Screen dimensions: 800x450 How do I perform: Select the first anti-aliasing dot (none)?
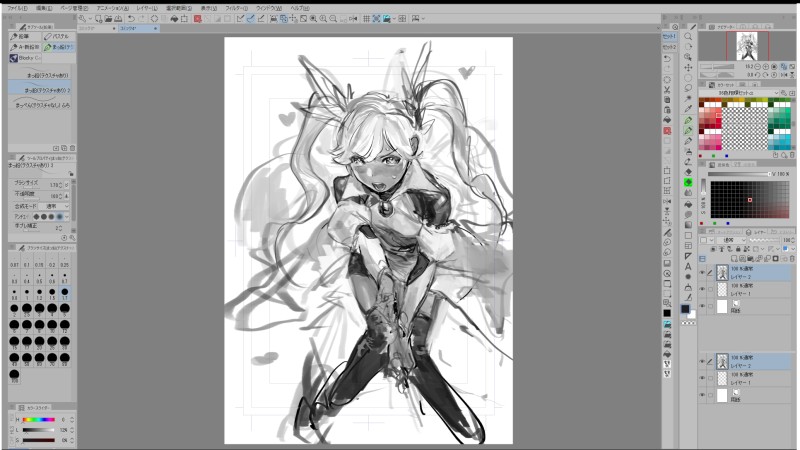click(x=36, y=217)
